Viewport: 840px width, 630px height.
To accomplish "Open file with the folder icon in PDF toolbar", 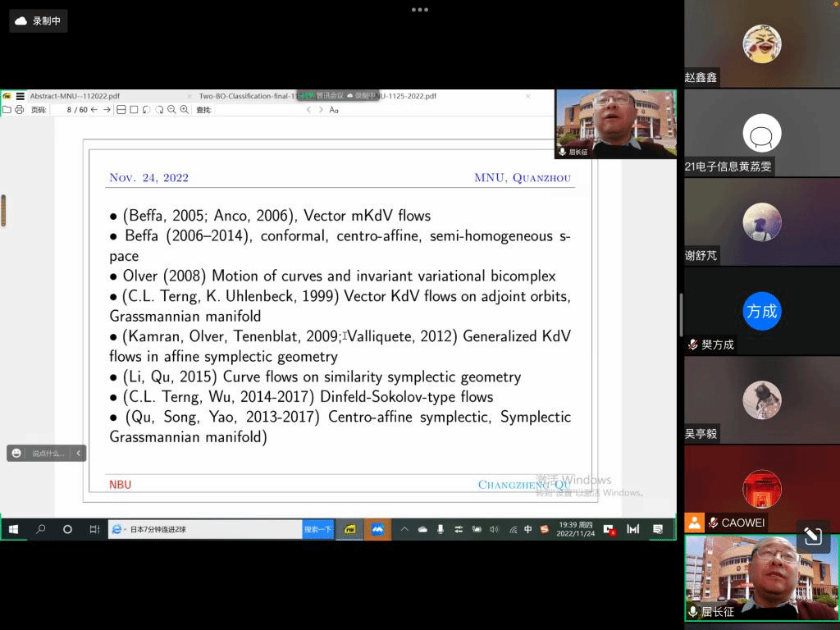I will tap(7, 109).
